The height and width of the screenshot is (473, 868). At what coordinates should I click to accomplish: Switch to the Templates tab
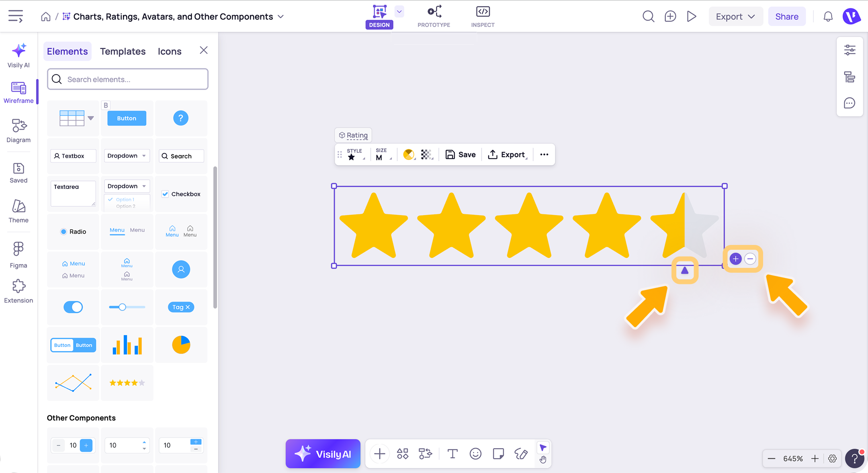click(123, 51)
